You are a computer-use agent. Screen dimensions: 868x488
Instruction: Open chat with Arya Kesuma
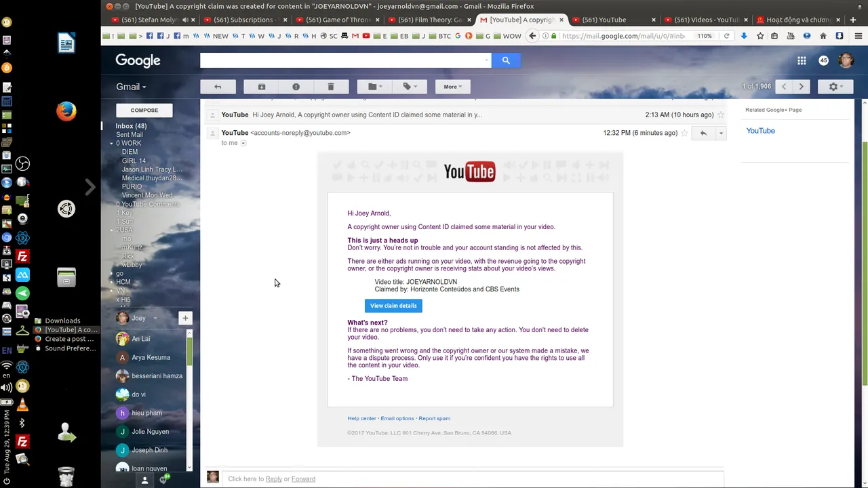point(149,357)
